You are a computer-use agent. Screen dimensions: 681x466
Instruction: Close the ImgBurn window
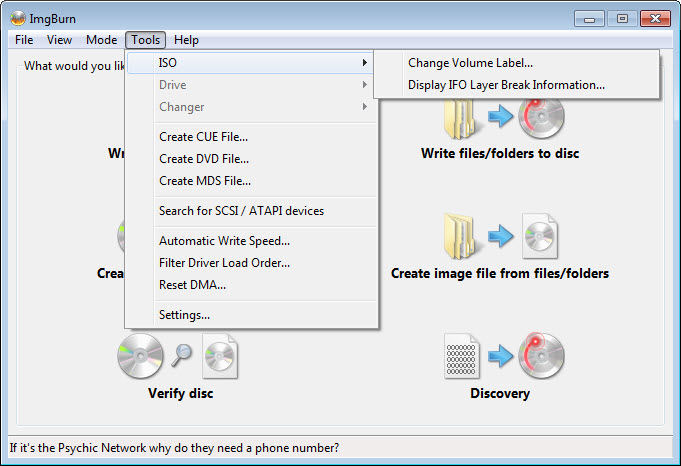655,19
